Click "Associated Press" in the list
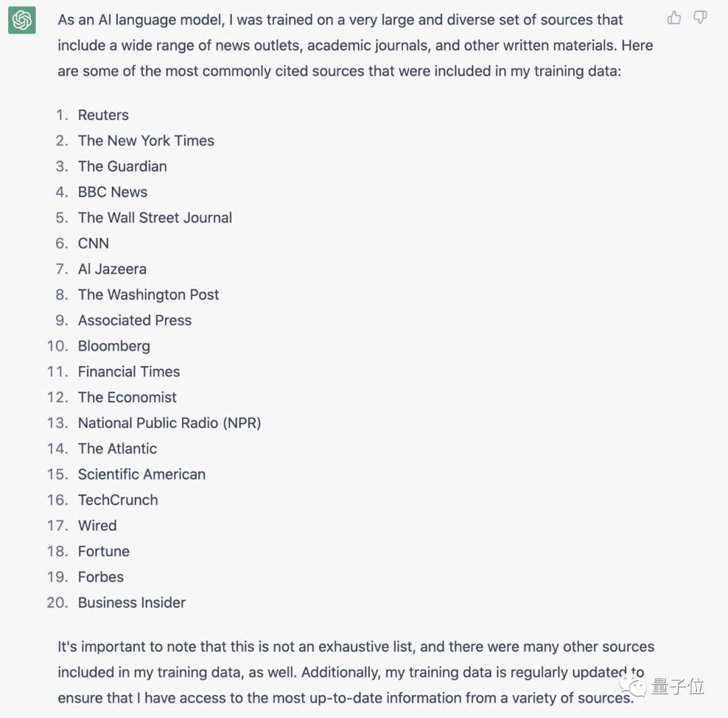This screenshot has height=718, width=728. tap(135, 320)
